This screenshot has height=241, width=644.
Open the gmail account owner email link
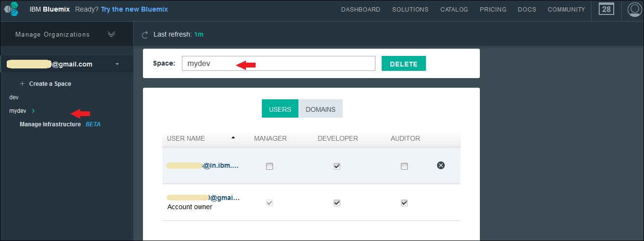(x=203, y=198)
